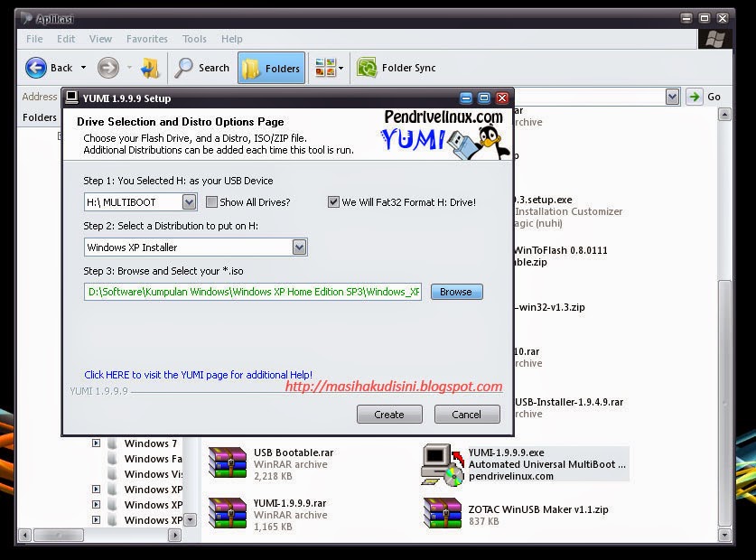Select ZOTAC WinUSB Maker v1.1.zip icon

(442, 514)
